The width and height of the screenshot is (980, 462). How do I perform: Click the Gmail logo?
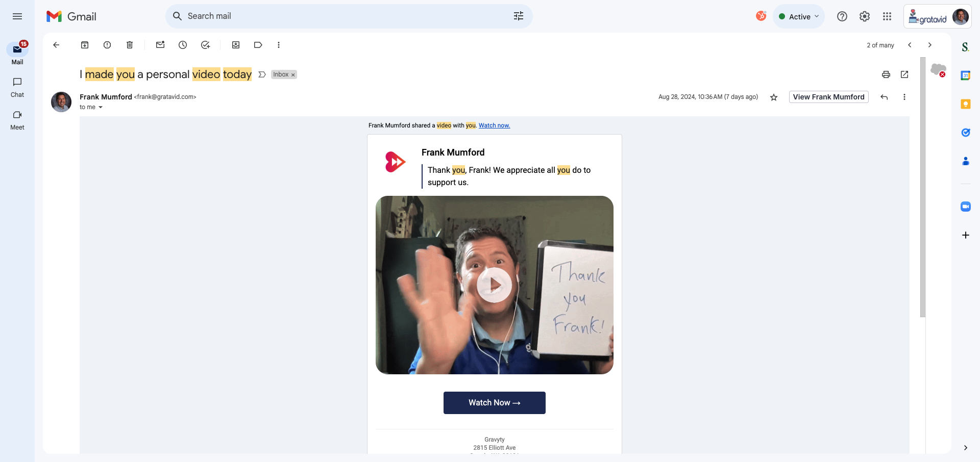click(71, 16)
